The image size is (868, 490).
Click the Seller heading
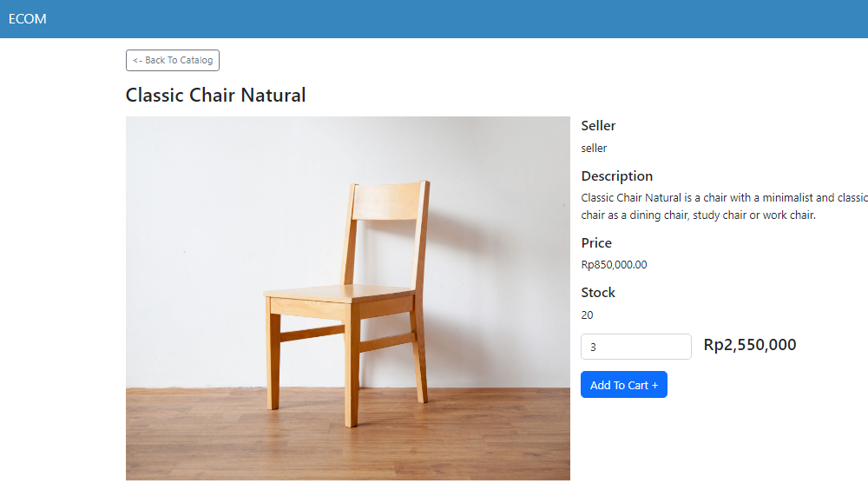pos(598,126)
